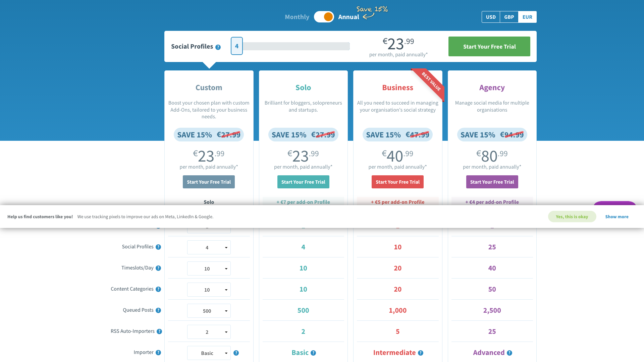Image resolution: width=644 pixels, height=362 pixels.
Task: Open the RSS Auto-Importers dropdown showing 2
Action: [x=209, y=332]
